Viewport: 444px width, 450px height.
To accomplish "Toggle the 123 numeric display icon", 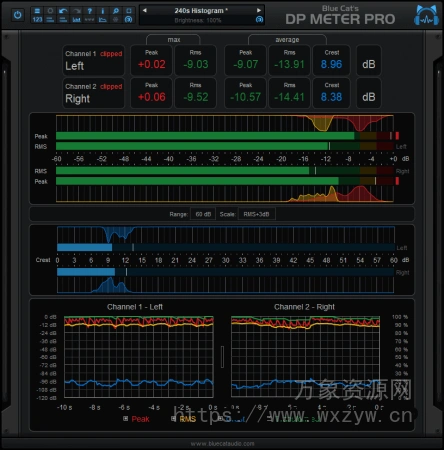I will pyautogui.click(x=37, y=20).
